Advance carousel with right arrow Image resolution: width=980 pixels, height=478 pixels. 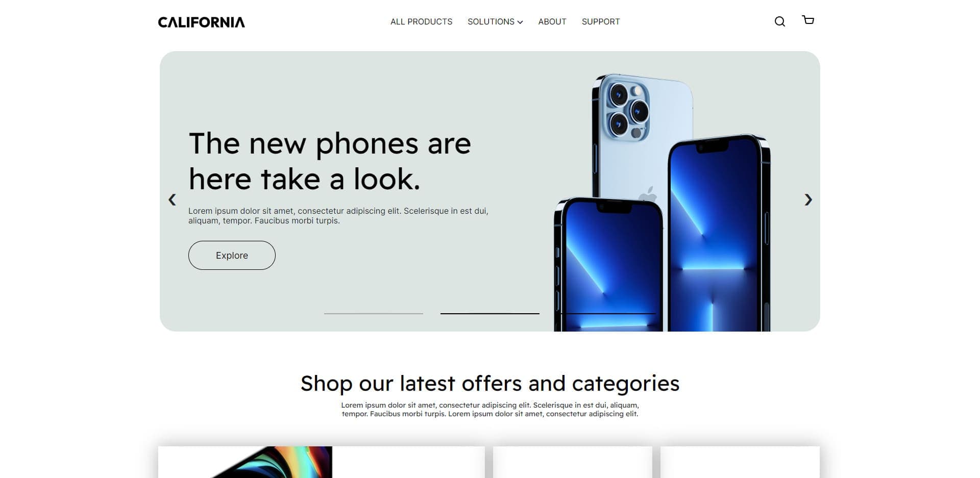(x=808, y=199)
